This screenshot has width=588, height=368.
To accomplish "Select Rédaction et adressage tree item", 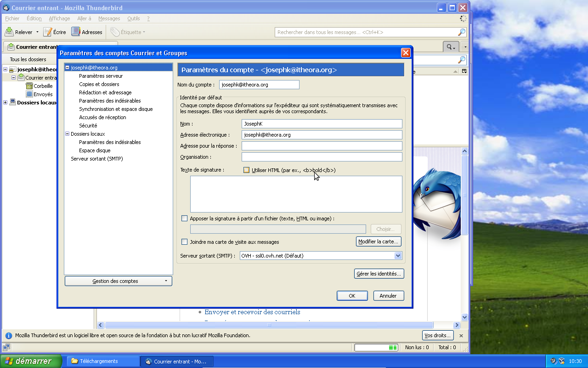I will pos(105,92).
